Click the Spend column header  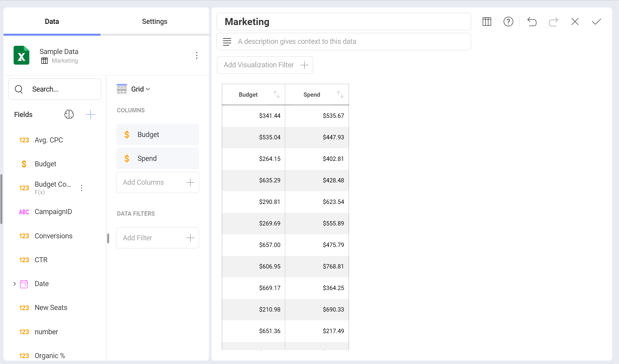tap(317, 94)
